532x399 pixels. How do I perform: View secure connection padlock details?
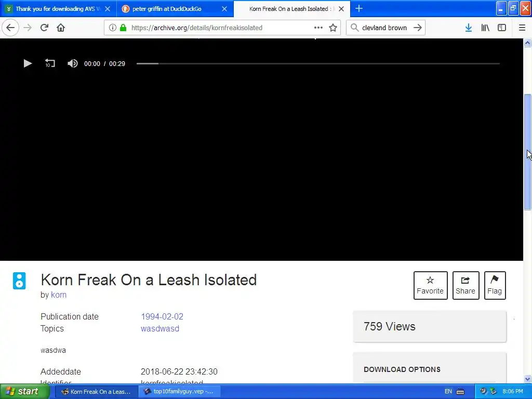tap(123, 28)
